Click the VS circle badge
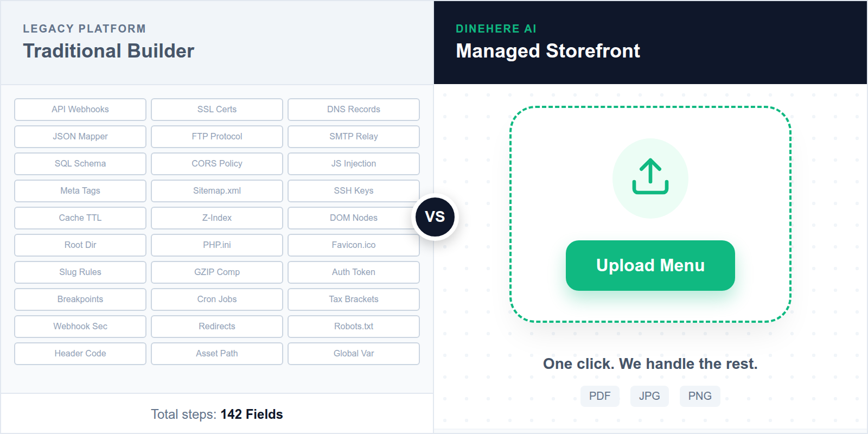The image size is (868, 434). [435, 217]
